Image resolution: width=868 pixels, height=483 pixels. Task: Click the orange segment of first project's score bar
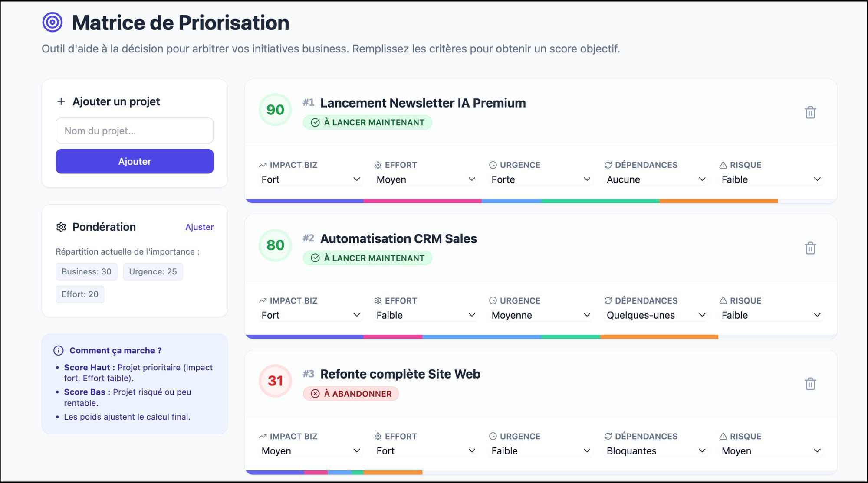pyautogui.click(x=718, y=201)
